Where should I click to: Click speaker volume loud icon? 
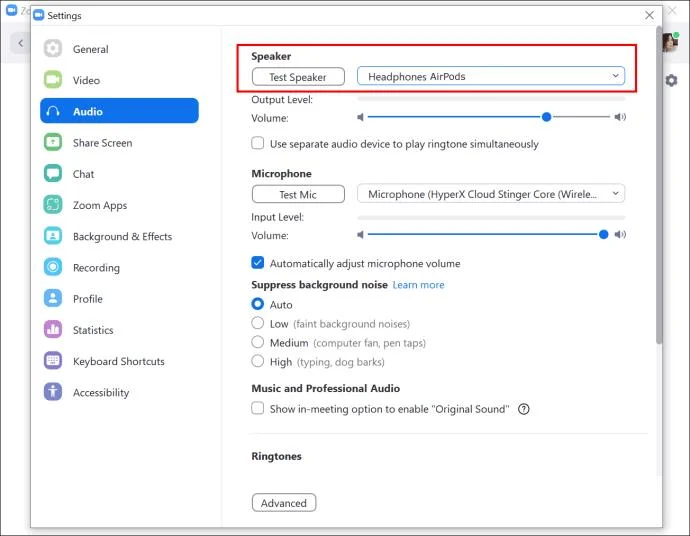click(620, 117)
